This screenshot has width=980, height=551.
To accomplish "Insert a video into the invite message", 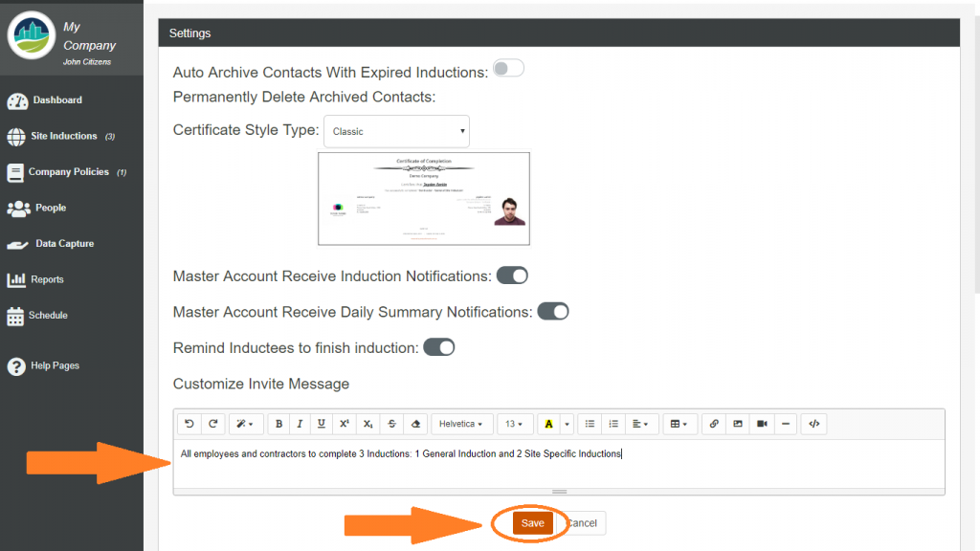I will tap(762, 424).
